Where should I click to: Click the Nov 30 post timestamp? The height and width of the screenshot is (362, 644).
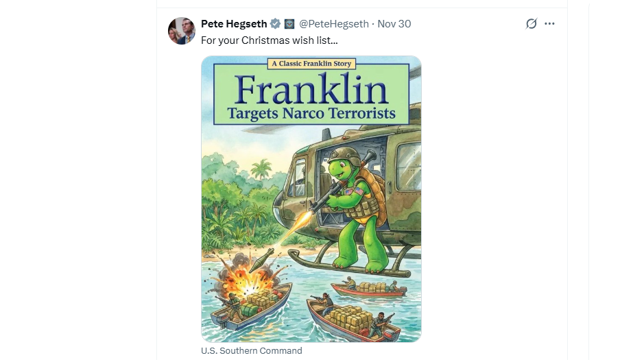[394, 24]
